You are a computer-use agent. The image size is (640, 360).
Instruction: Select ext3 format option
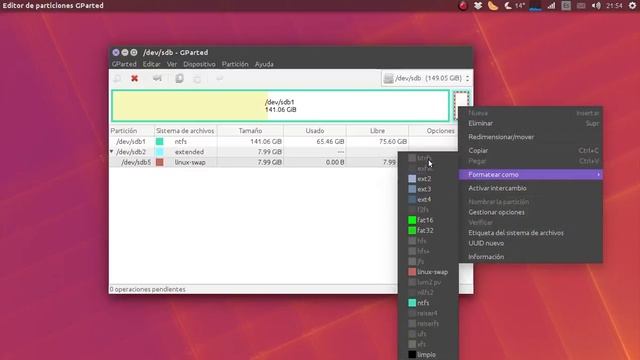(428, 189)
